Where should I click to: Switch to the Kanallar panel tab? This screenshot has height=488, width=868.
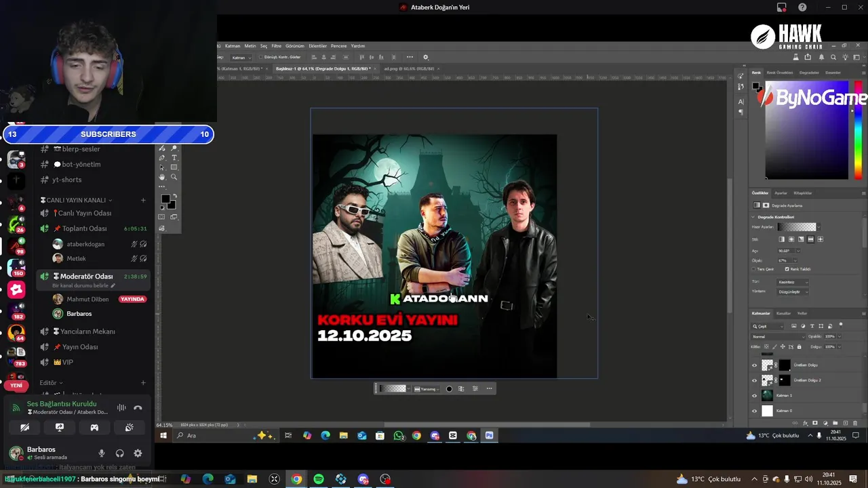click(x=783, y=313)
